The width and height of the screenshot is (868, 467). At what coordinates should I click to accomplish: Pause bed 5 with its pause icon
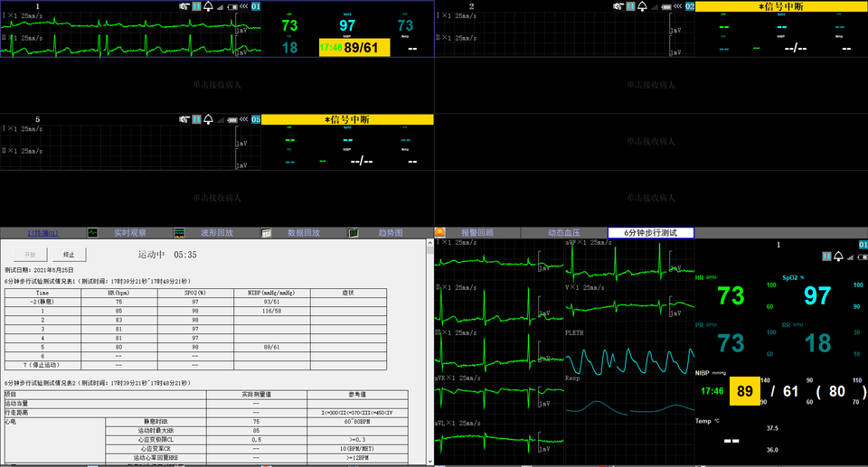[196, 119]
